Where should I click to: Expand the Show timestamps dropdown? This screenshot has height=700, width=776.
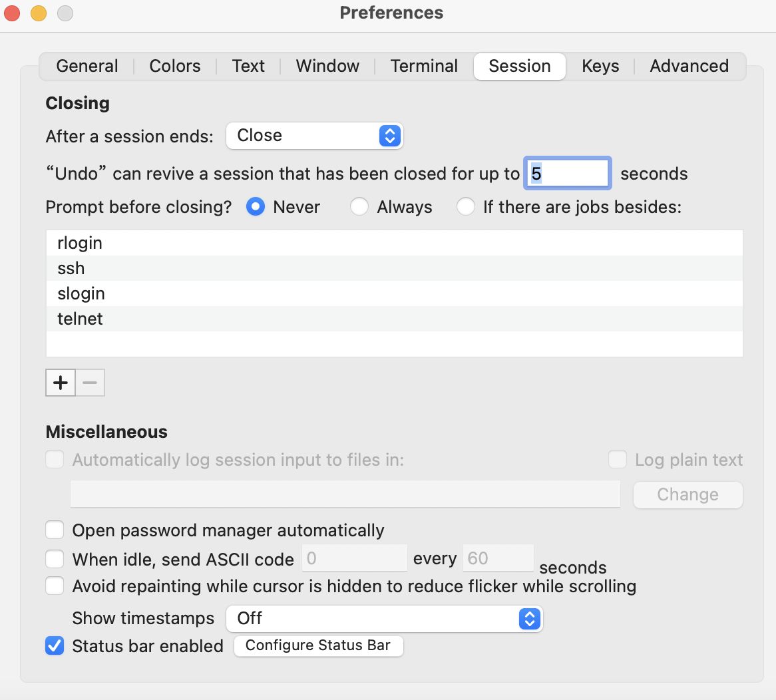click(x=385, y=619)
